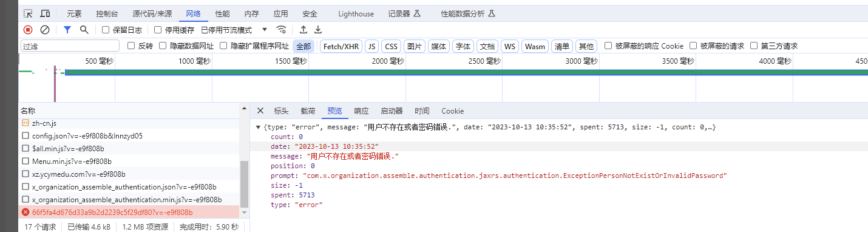868x232 pixels.
Task: Open the 安全 tab
Action: click(x=310, y=13)
